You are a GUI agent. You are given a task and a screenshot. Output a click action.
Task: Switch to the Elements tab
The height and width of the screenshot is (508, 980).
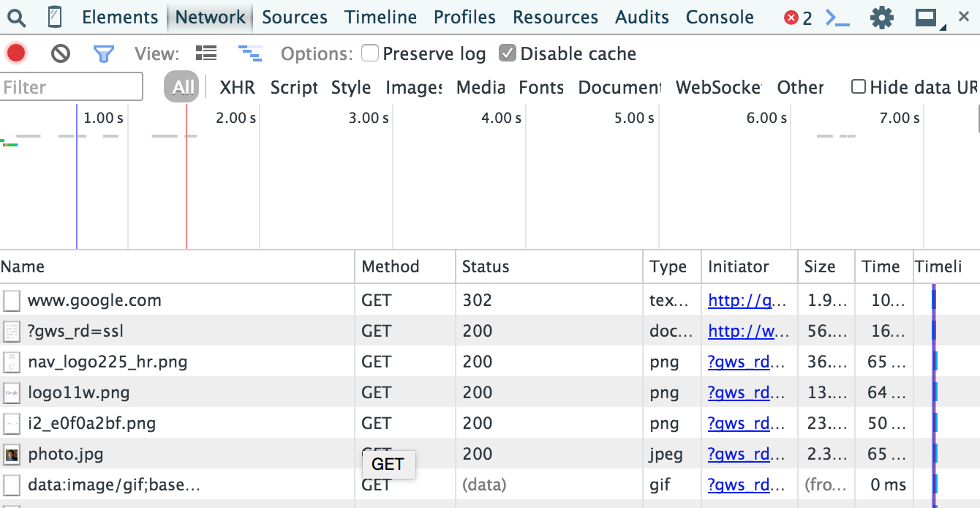coord(120,18)
